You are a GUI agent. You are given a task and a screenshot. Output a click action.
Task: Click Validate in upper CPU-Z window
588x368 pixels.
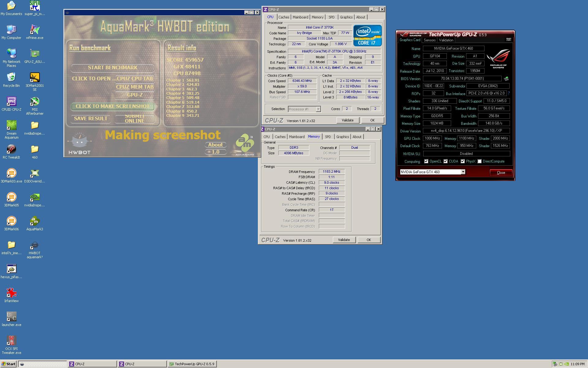(x=348, y=120)
